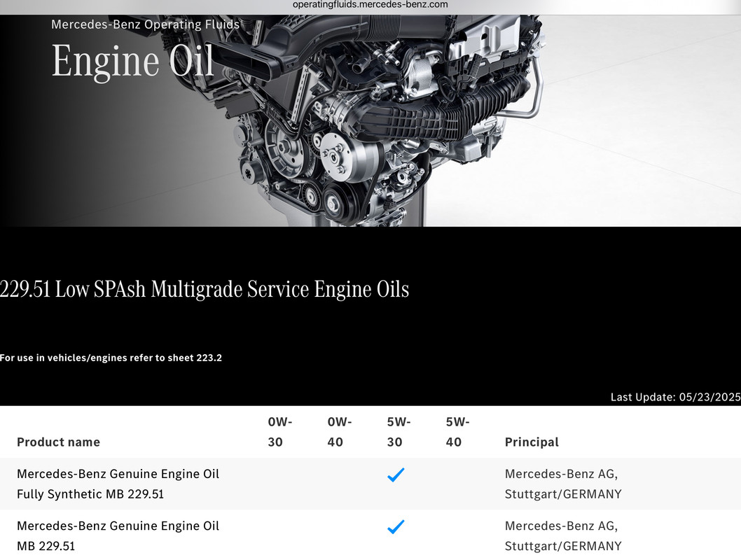741x560 pixels.
Task: Click the large Engine Oil title
Action: pyautogui.click(x=133, y=60)
